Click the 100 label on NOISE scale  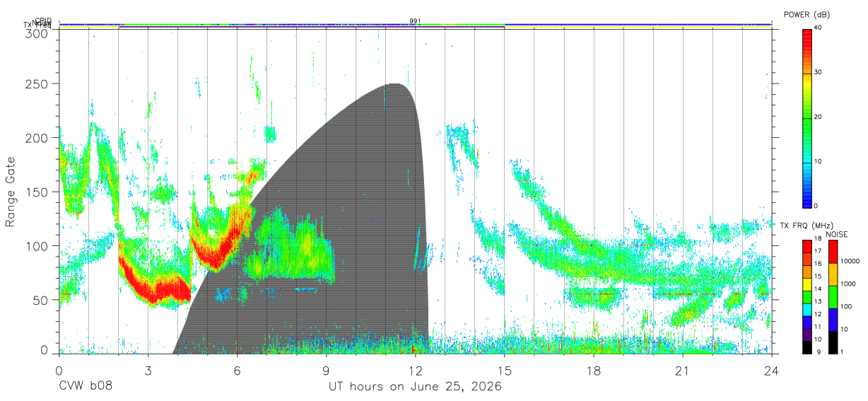click(847, 306)
